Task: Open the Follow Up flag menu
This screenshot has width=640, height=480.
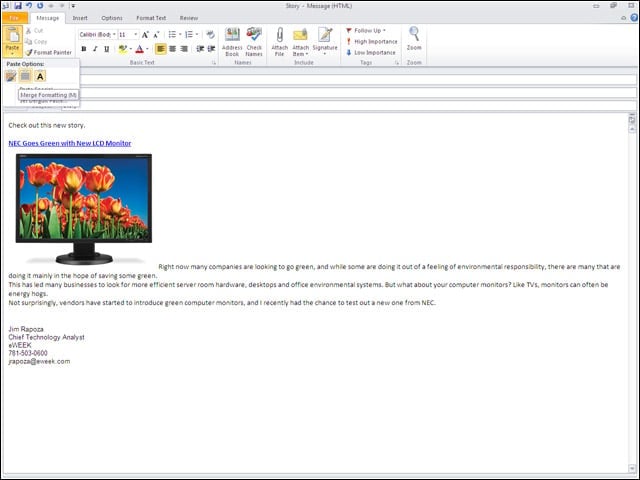Action: click(x=365, y=31)
